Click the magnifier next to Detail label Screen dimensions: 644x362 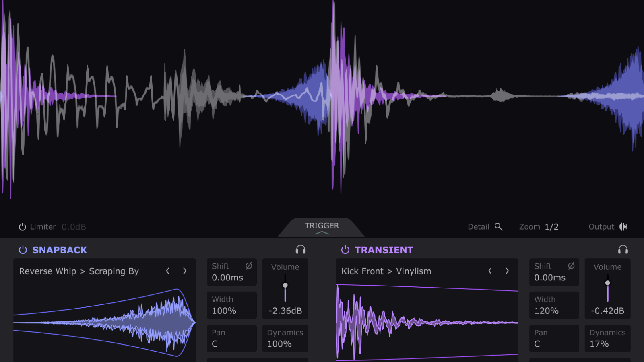[x=499, y=226]
